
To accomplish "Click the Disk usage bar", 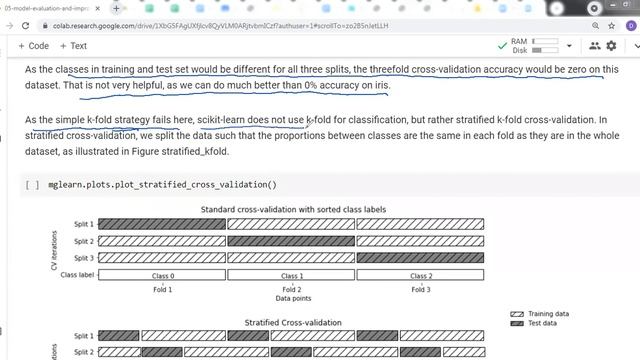I will coord(545,50).
